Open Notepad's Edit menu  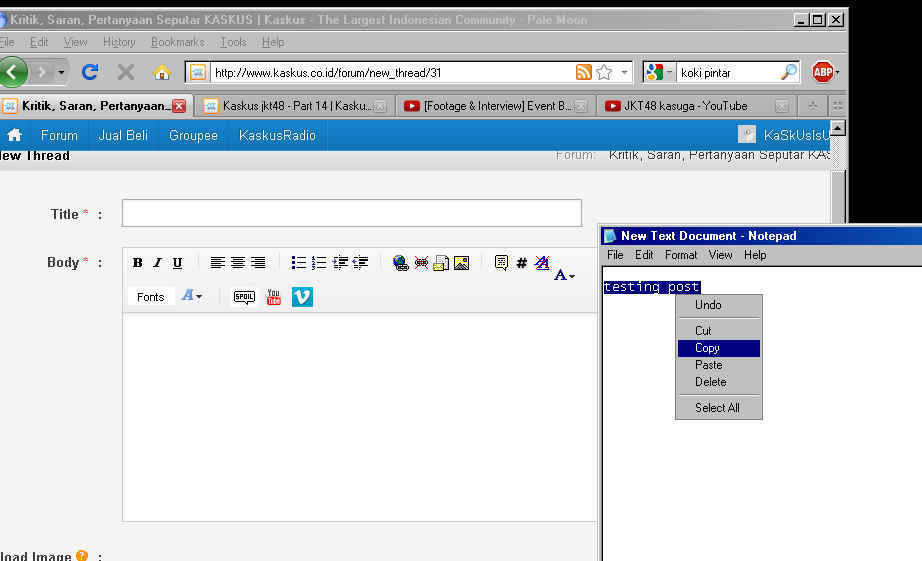click(x=644, y=255)
